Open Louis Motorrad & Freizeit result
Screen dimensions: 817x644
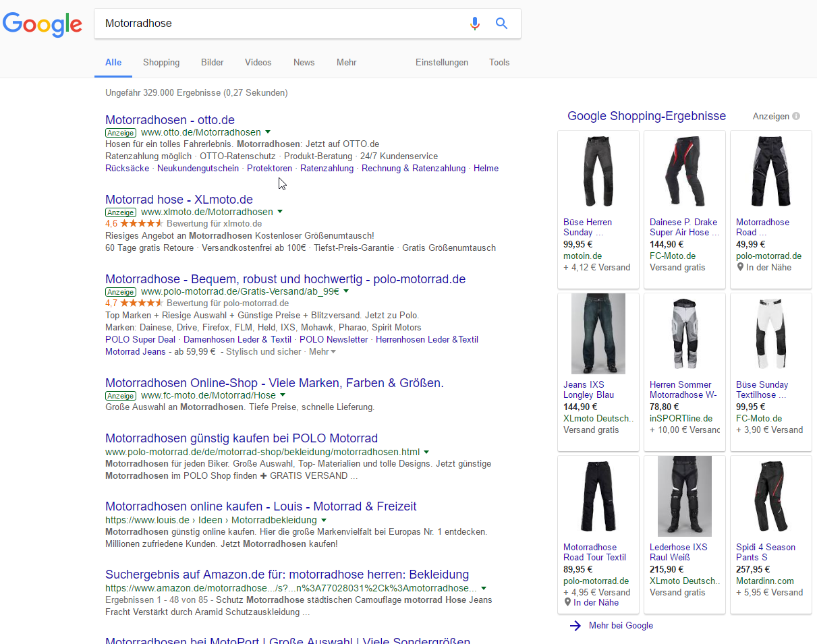[261, 506]
